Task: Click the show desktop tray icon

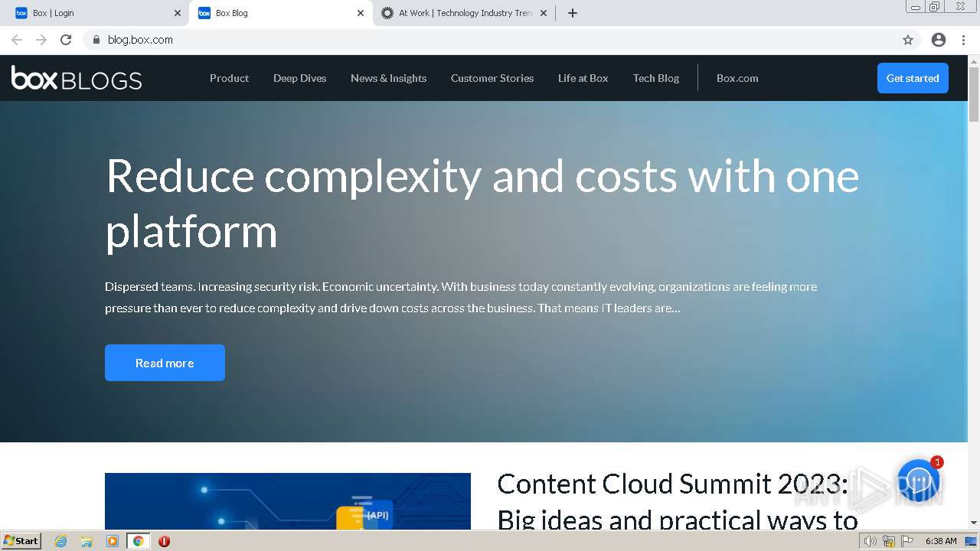Action: [971, 541]
